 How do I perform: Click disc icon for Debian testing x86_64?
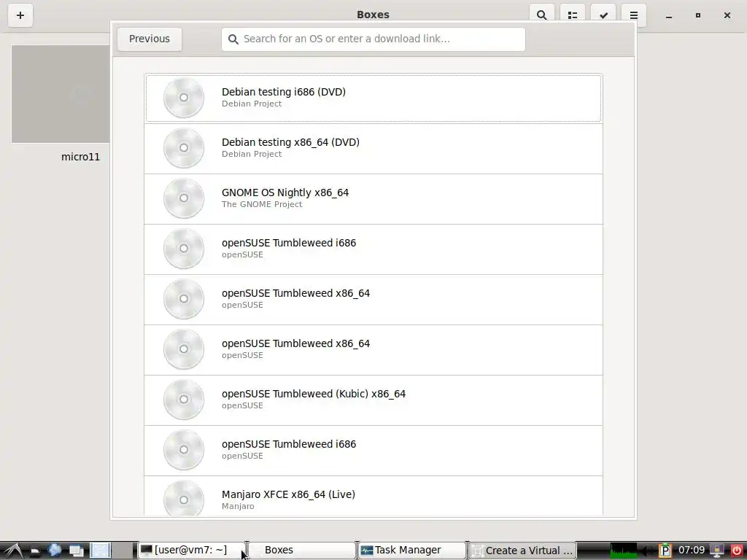coord(183,148)
